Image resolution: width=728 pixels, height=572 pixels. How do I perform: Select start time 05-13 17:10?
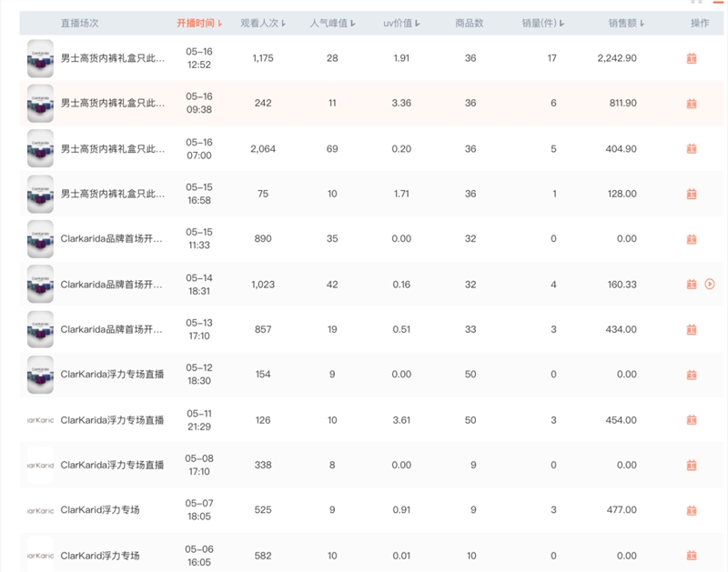tap(199, 329)
